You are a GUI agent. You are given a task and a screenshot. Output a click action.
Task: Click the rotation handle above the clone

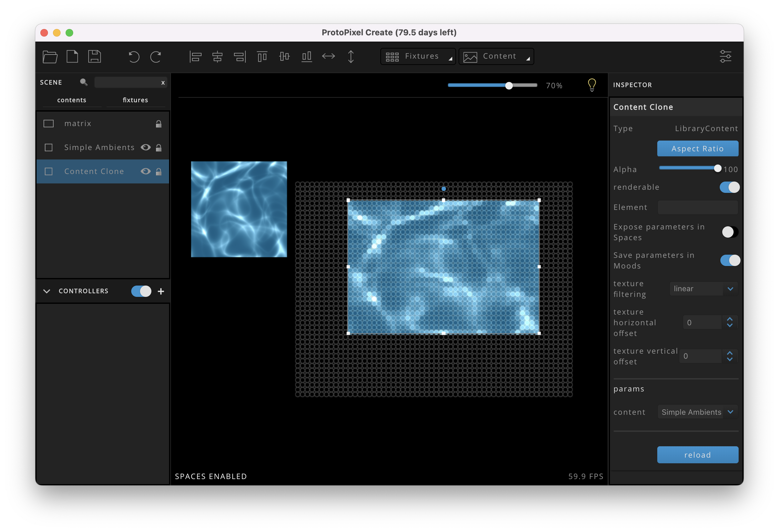tap(443, 189)
